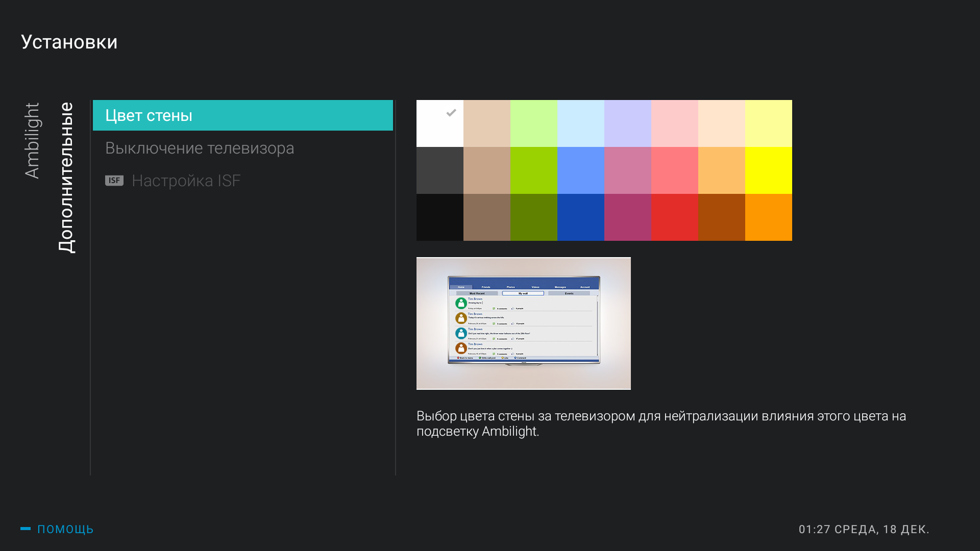Click the clock and date display

(864, 530)
